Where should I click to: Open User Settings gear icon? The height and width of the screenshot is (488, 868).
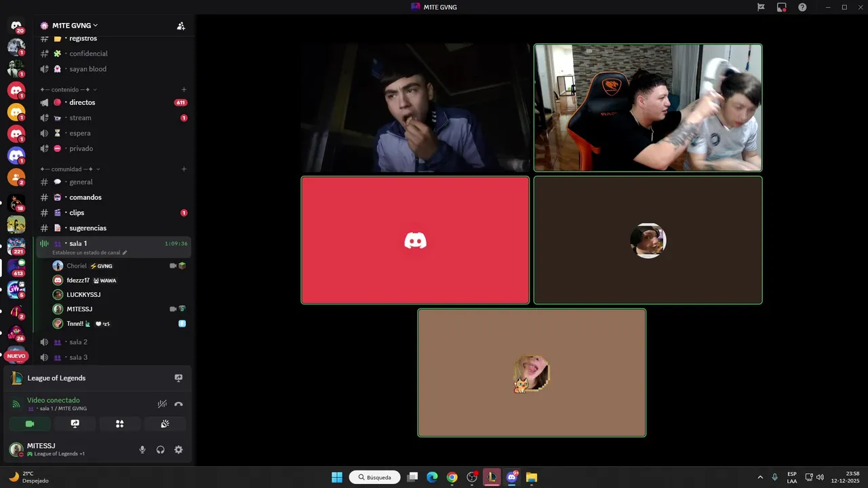[178, 449]
